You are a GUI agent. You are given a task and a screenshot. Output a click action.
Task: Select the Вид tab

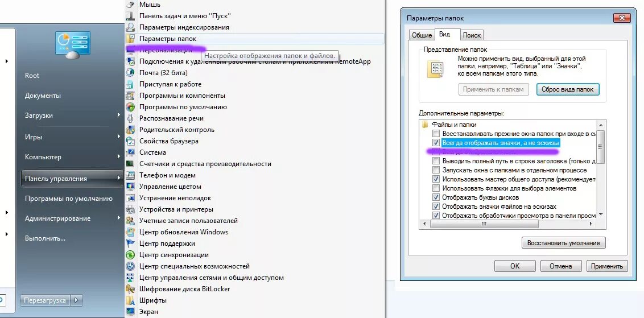444,34
